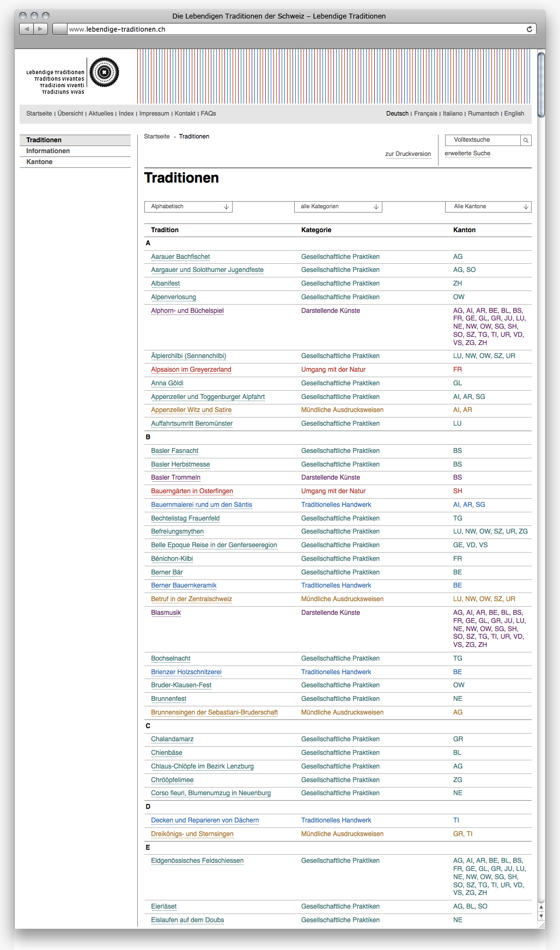Open Eidgenössisches Feldschiessen link

click(x=197, y=861)
